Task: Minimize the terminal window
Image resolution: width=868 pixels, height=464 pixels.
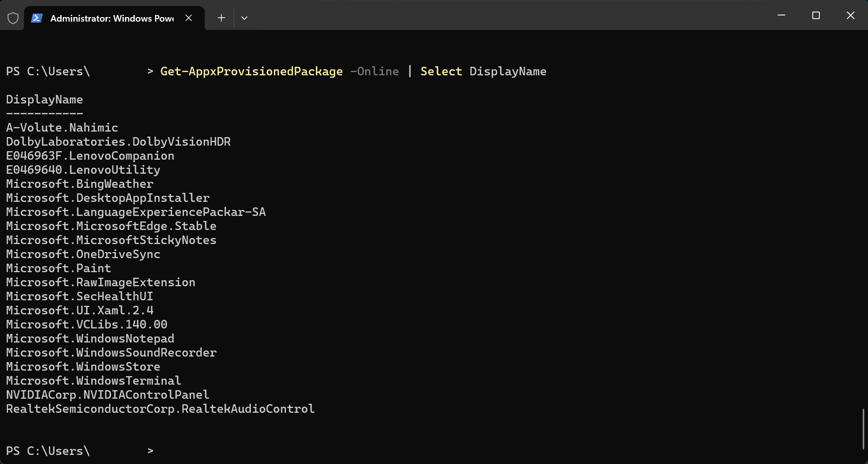Action: [x=781, y=16]
